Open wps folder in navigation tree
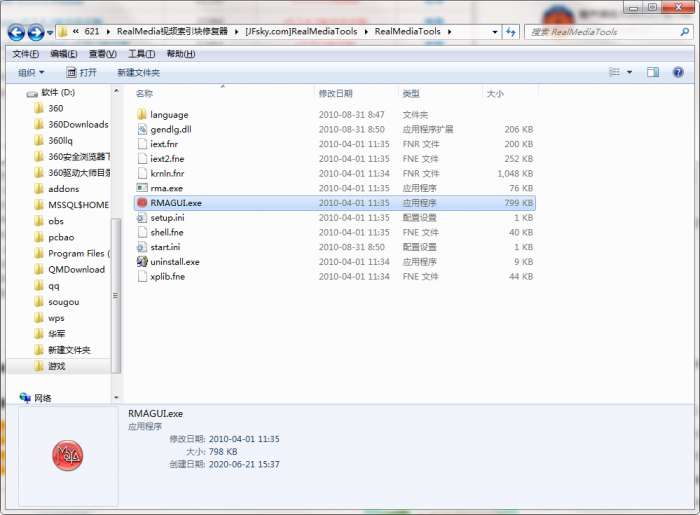The image size is (700, 515). click(x=50, y=318)
